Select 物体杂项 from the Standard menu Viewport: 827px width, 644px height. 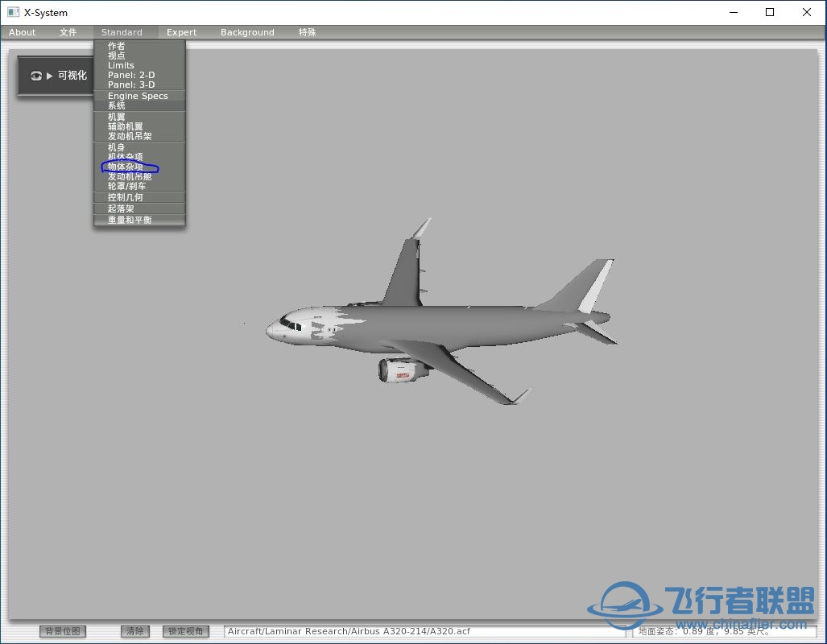(126, 167)
